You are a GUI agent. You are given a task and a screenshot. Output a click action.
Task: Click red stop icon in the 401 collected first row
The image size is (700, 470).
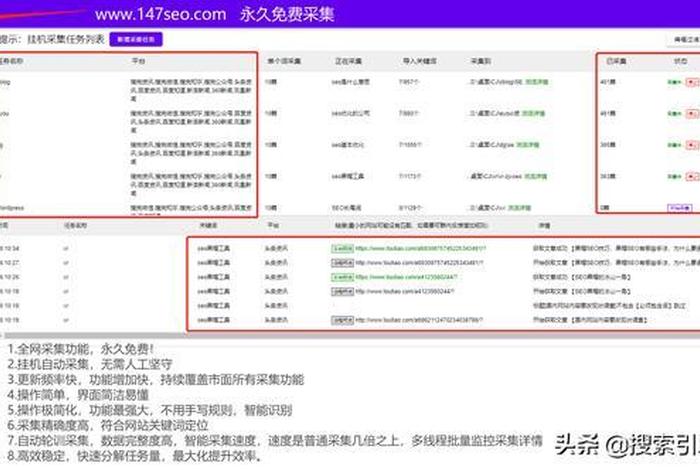click(x=692, y=82)
